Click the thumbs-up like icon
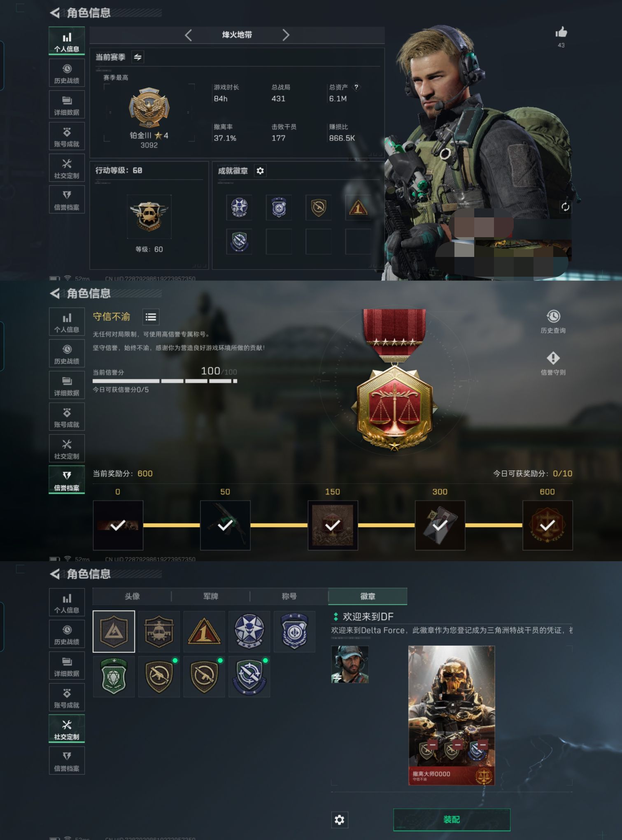Screen dimensions: 622x840 561,32
